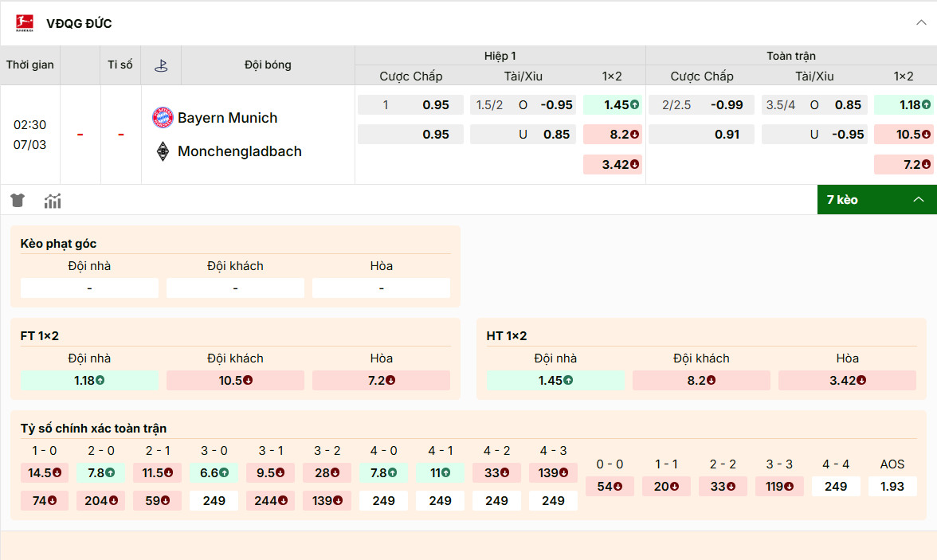Open statistics via the bar chart icon
Screen dimensions: 937x560
point(53,201)
